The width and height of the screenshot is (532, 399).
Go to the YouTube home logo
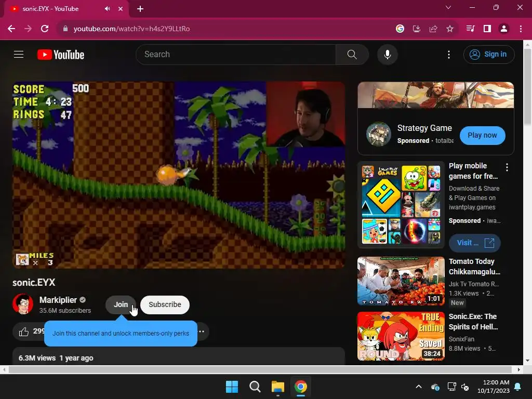[x=61, y=55]
